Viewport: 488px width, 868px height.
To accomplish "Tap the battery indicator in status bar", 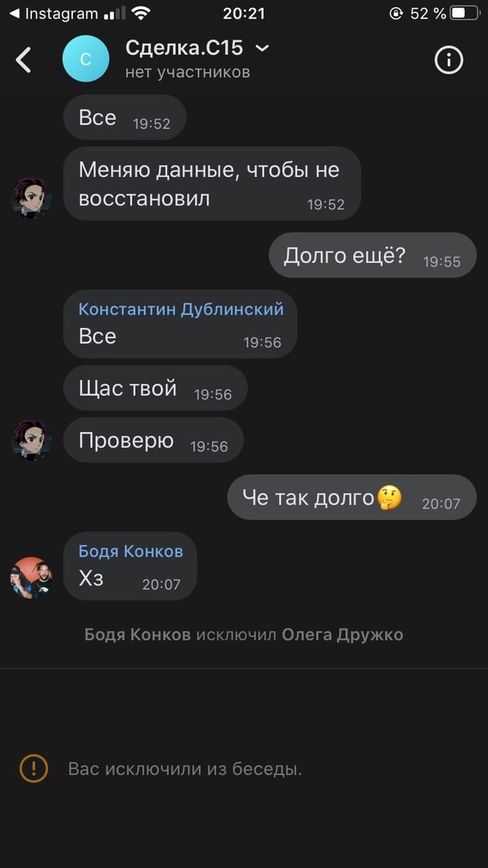I will (x=464, y=14).
